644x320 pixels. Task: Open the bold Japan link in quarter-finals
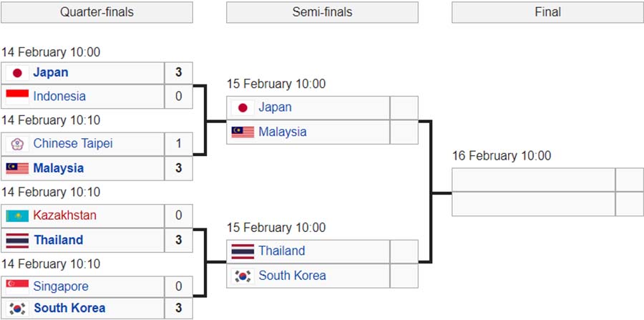tap(51, 73)
